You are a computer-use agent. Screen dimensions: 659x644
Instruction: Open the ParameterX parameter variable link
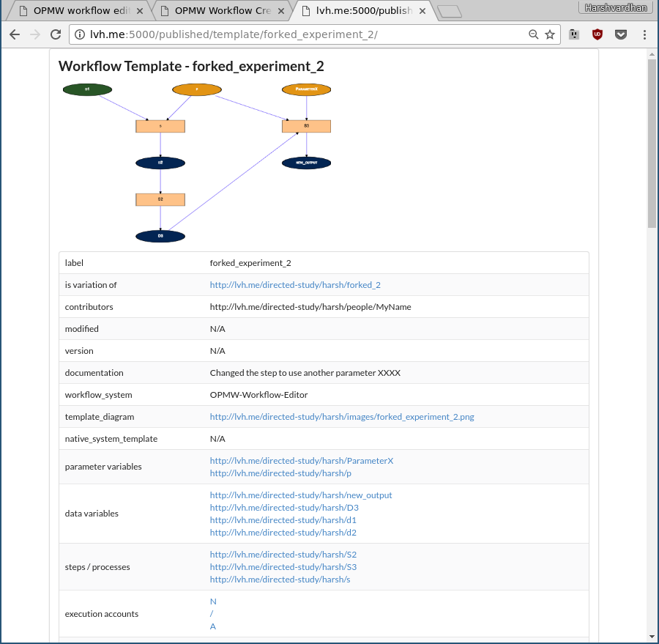tap(302, 461)
